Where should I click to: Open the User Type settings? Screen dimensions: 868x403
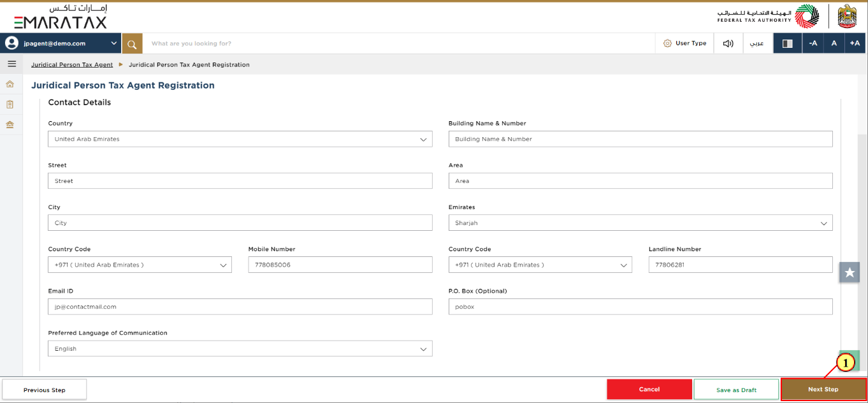(685, 43)
